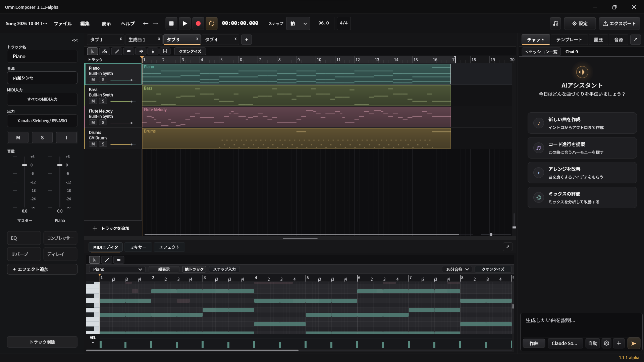Open the snap 拍 dropdown
Image resolution: width=644 pixels, height=362 pixels.
[298, 23]
